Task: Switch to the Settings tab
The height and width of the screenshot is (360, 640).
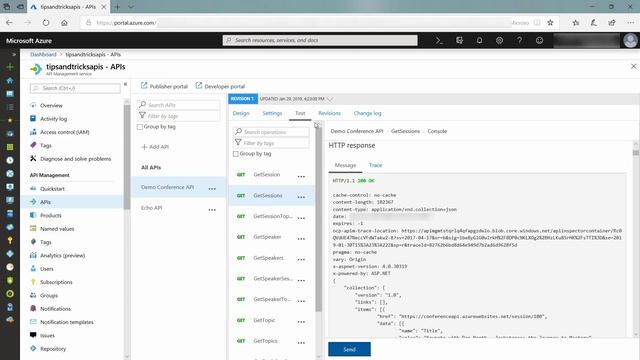Action: point(272,113)
